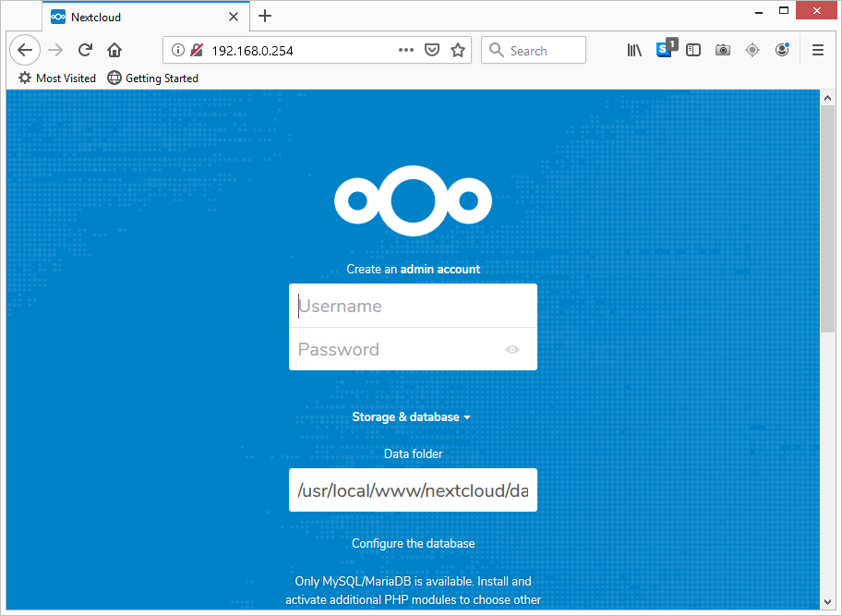Image resolution: width=842 pixels, height=616 pixels.
Task: Open the S extension with badge
Action: pos(666,48)
